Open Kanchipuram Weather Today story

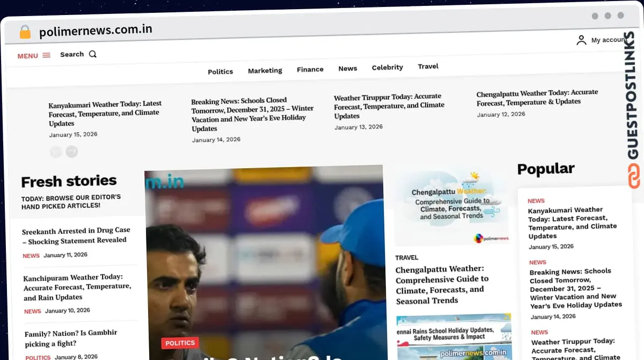(x=77, y=287)
